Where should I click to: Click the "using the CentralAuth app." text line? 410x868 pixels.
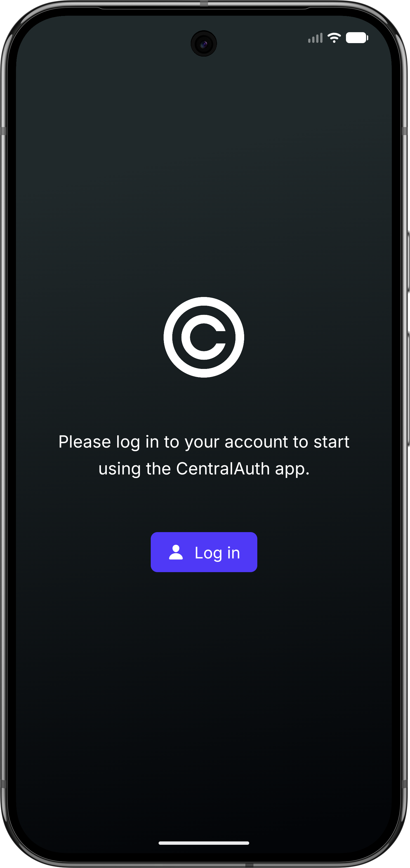point(204,469)
